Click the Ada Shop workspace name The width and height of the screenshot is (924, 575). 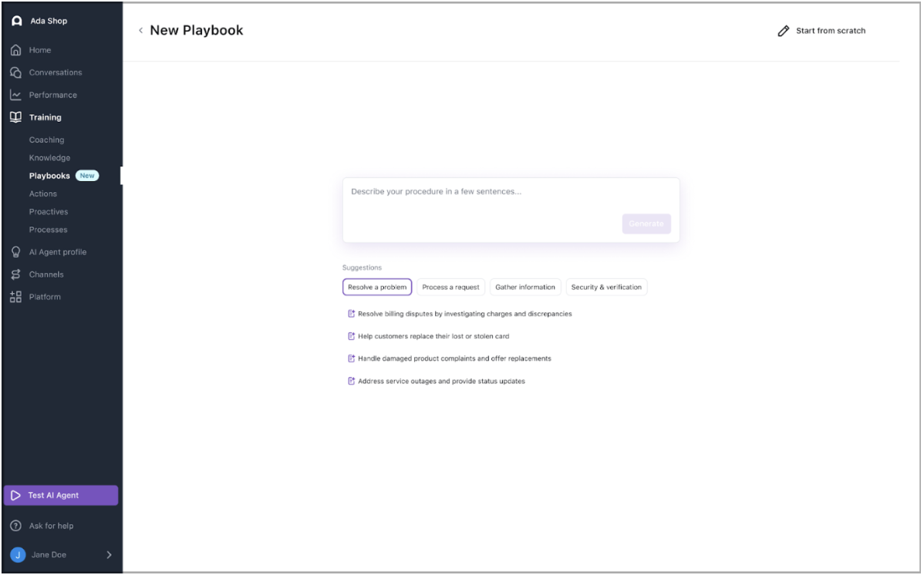pos(49,21)
